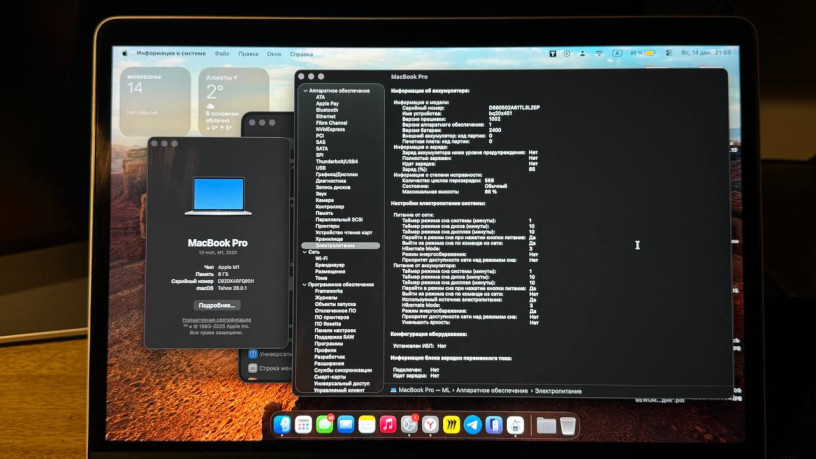Select 'Apple Pay' in the hardware list
This screenshot has height=459, width=816.
coord(327,104)
